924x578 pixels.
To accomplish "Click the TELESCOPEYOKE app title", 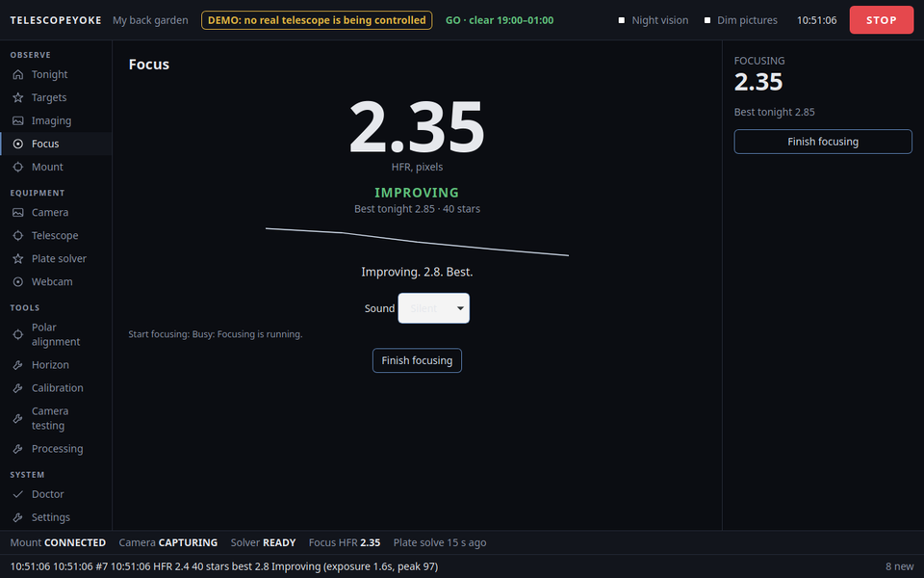I will pos(56,20).
